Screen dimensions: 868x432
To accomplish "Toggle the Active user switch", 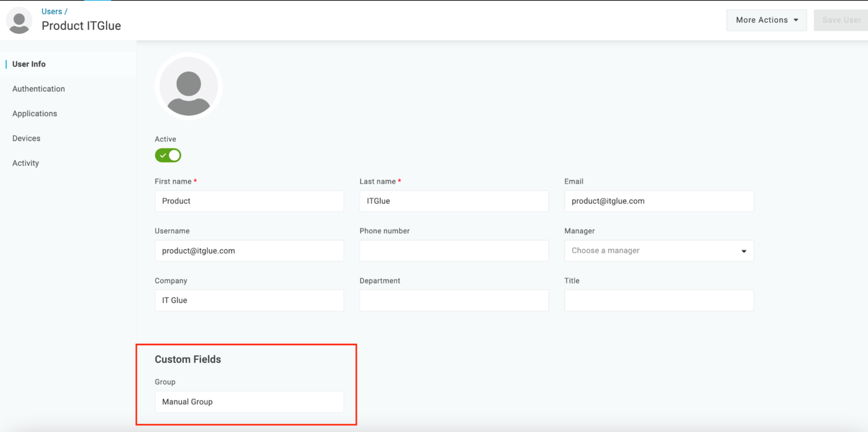I will 168,155.
